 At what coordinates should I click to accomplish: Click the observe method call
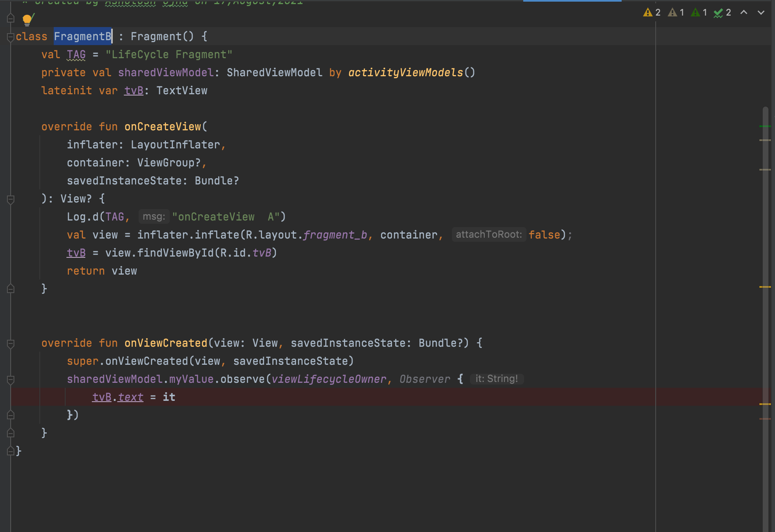click(x=243, y=379)
